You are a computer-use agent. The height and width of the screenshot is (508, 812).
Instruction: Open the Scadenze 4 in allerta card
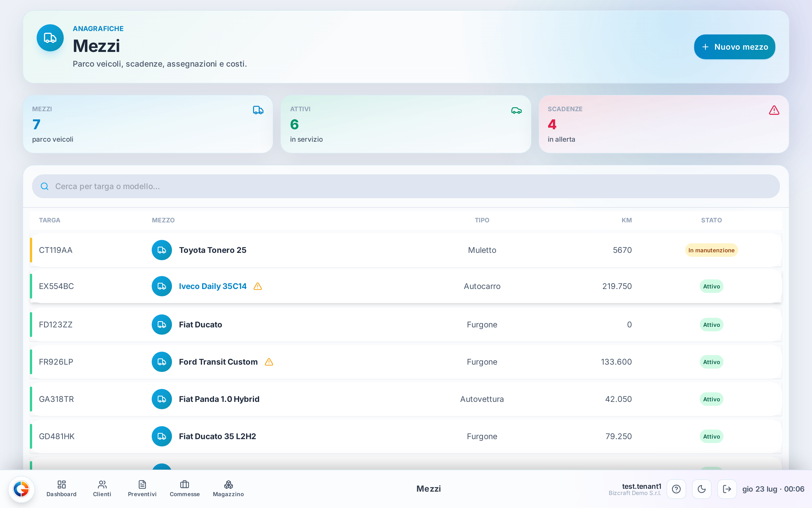tap(664, 124)
